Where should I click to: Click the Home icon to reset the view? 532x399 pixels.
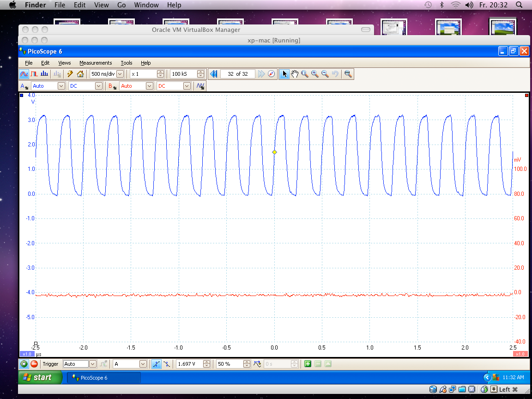[x=81, y=73]
